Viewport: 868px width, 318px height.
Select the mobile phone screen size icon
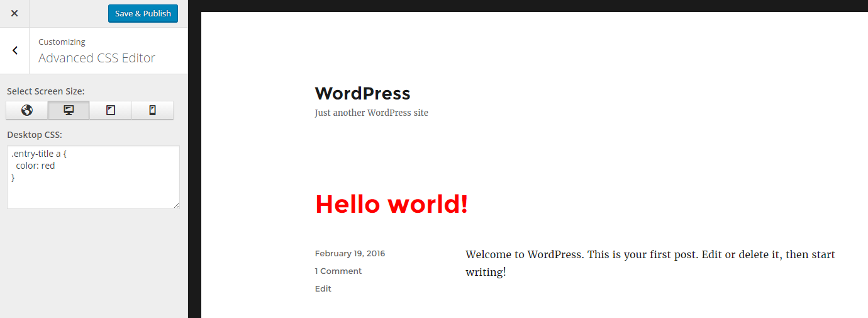[152, 110]
